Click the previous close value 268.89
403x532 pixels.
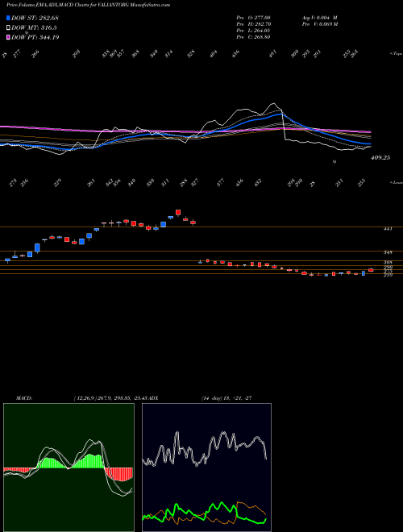coord(263,37)
